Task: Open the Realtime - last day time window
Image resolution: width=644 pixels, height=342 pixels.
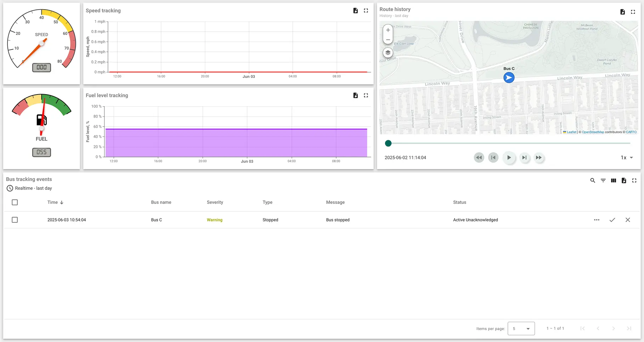Action: pos(29,188)
